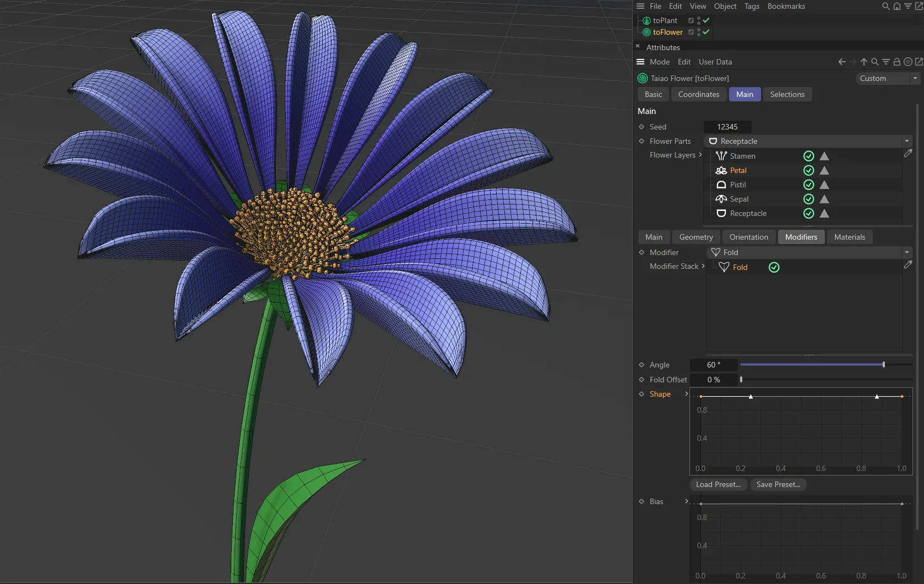This screenshot has width=924, height=584.
Task: Switch to the Geometry tab
Action: point(696,237)
